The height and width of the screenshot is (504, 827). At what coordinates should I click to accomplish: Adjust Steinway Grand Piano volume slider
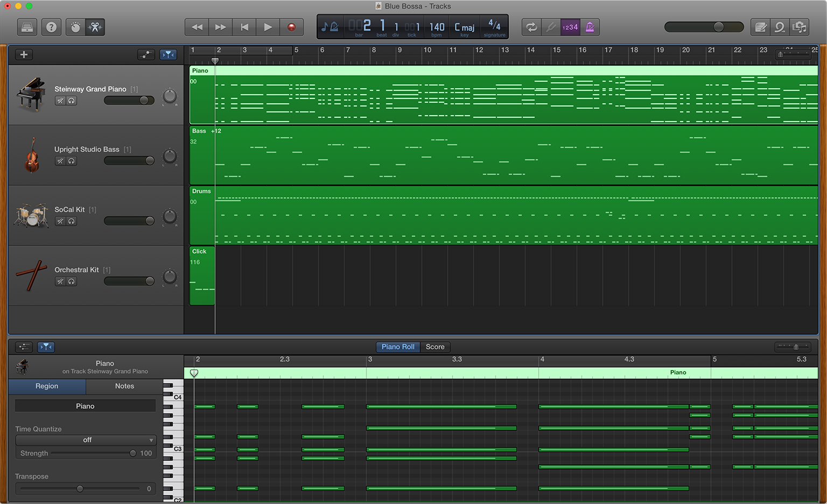coord(129,101)
